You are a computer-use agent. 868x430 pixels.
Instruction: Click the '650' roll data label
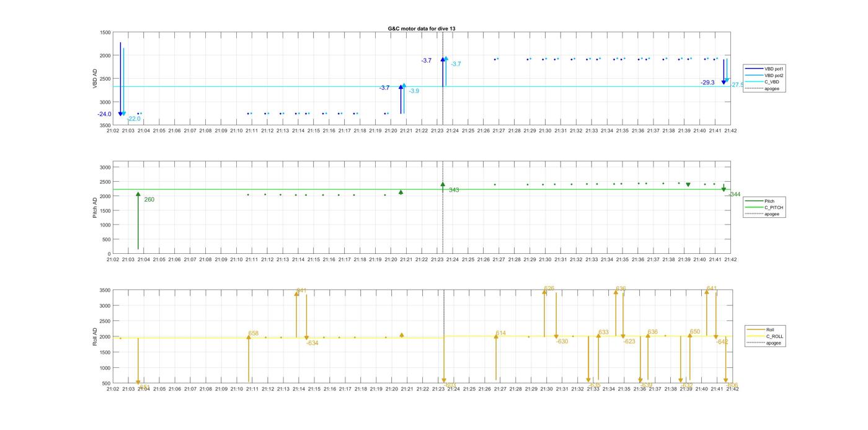click(x=695, y=332)
